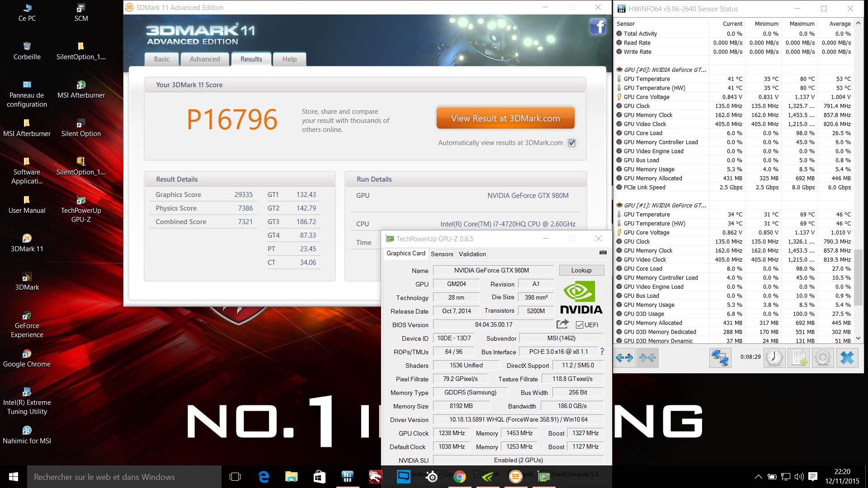Screen dimensions: 868x488
Task: Open MSI Afterburner shortcut with fan icon
Action: point(81,89)
